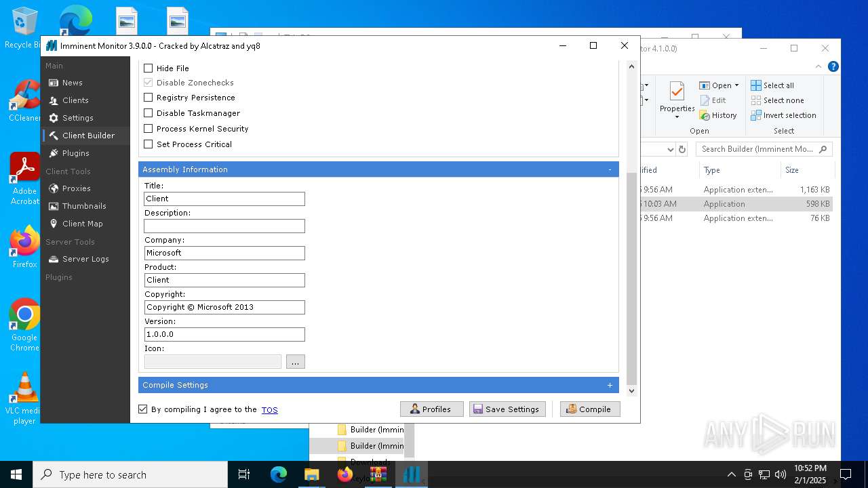
Task: Click the Version input field
Action: pyautogui.click(x=224, y=334)
